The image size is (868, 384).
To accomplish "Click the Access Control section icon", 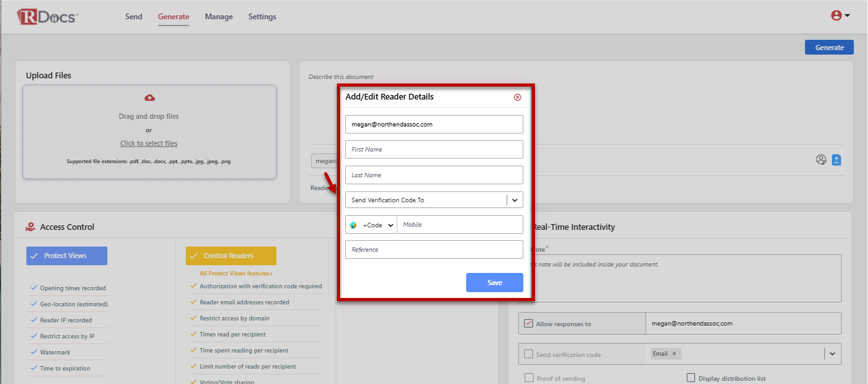I will pos(30,227).
